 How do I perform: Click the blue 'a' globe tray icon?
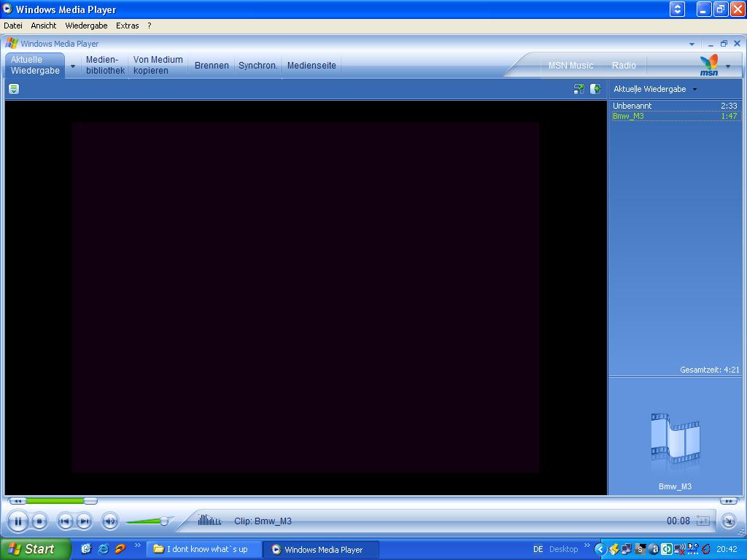tap(654, 549)
